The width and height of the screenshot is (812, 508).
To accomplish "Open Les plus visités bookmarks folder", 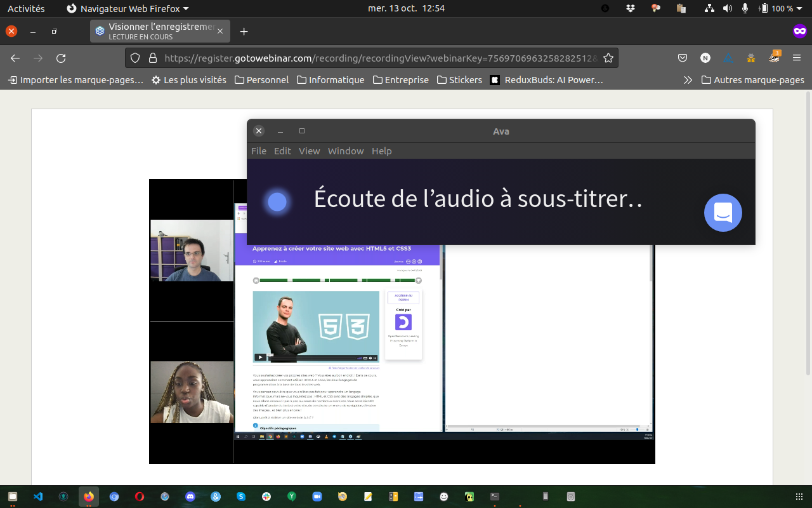I will coord(189,80).
